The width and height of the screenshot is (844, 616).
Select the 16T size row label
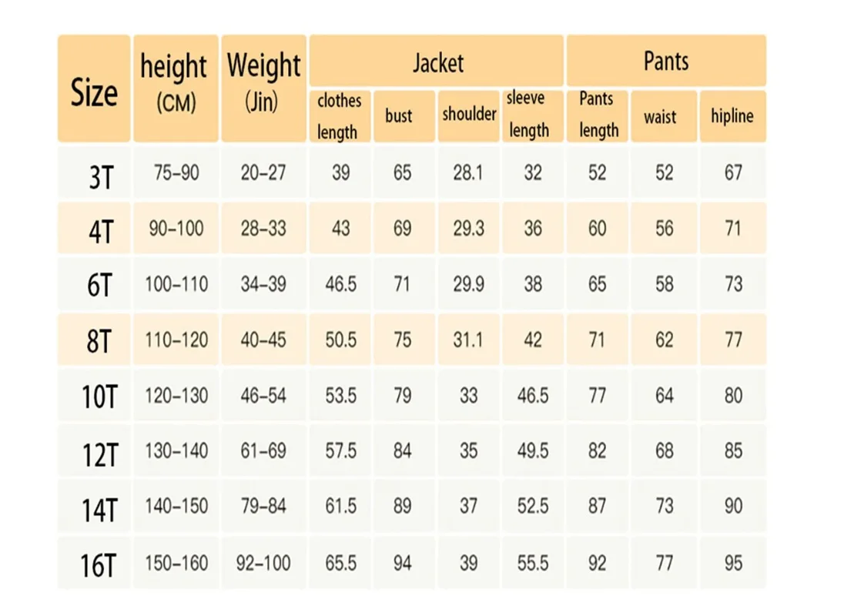coord(99,565)
